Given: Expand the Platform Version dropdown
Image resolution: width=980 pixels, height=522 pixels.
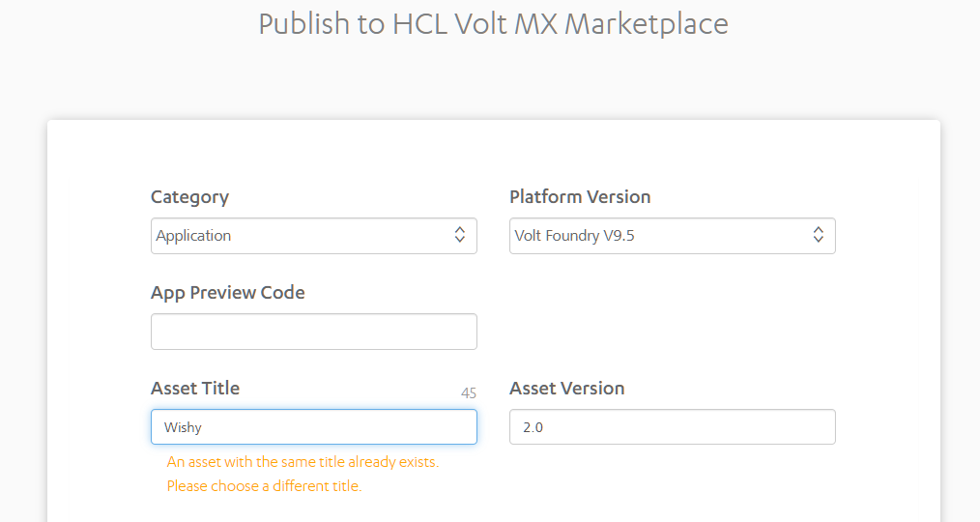Looking at the screenshot, I should (x=673, y=236).
